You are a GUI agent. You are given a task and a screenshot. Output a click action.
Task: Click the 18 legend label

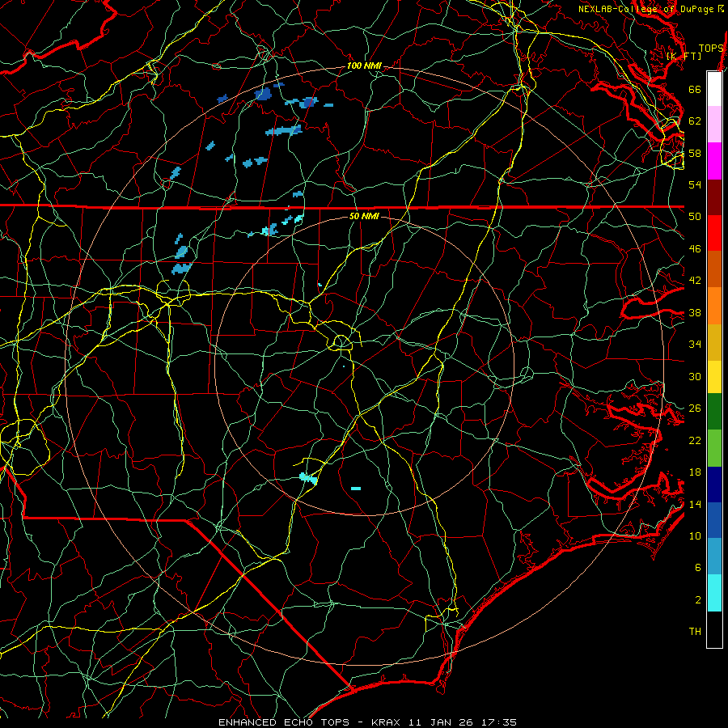pos(695,472)
